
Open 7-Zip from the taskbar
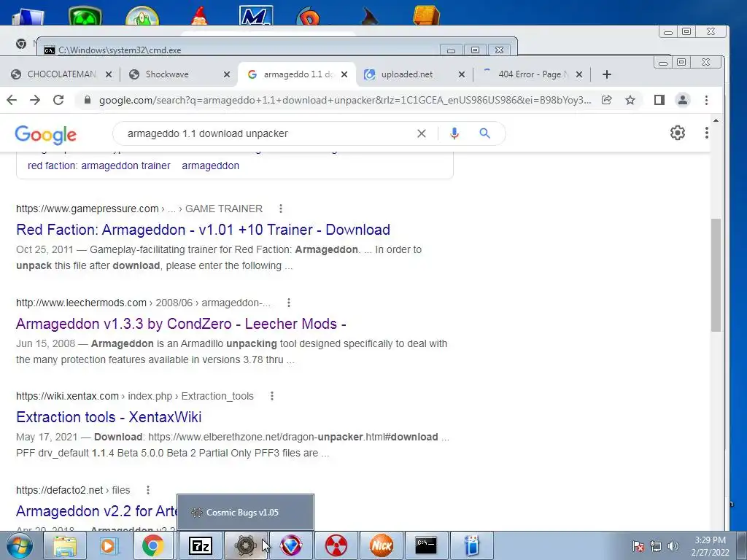click(x=200, y=545)
